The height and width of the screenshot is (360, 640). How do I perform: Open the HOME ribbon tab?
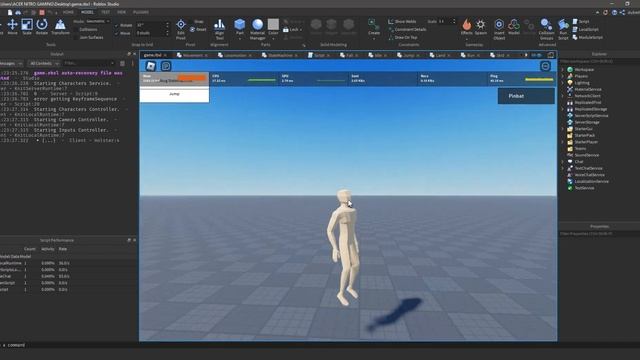tap(68, 12)
